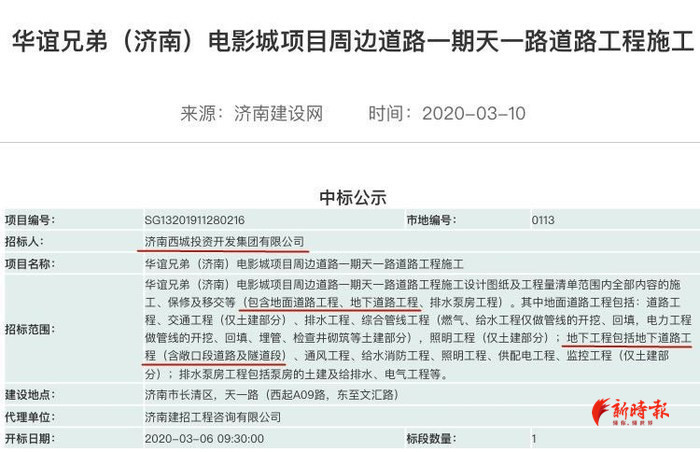The height and width of the screenshot is (452, 700).
Task: Click the date text 时间：2020-03-10
Action: pyautogui.click(x=447, y=113)
